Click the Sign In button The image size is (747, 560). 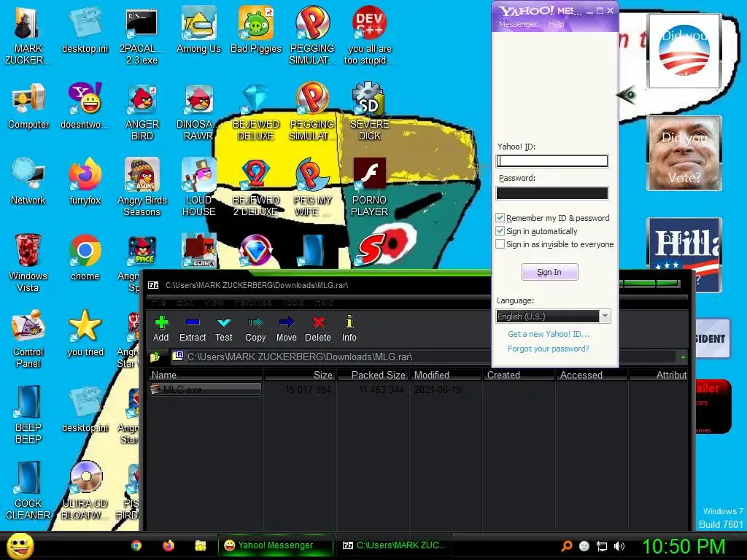550,272
